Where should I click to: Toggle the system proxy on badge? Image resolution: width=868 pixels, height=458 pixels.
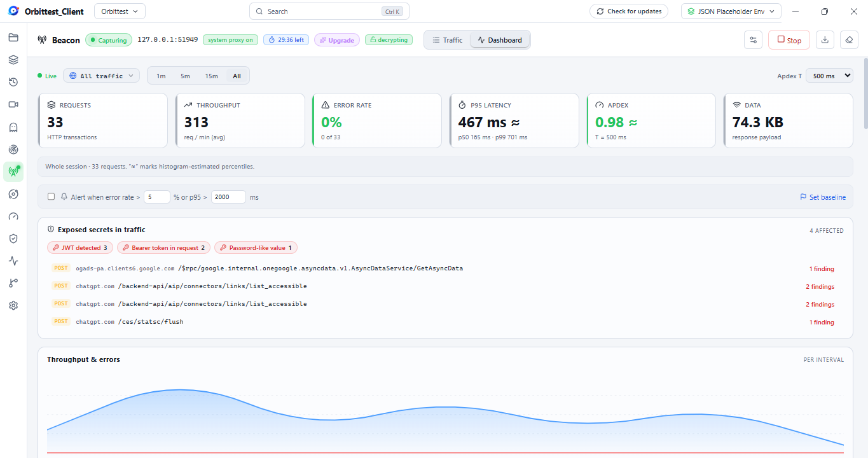coord(230,40)
